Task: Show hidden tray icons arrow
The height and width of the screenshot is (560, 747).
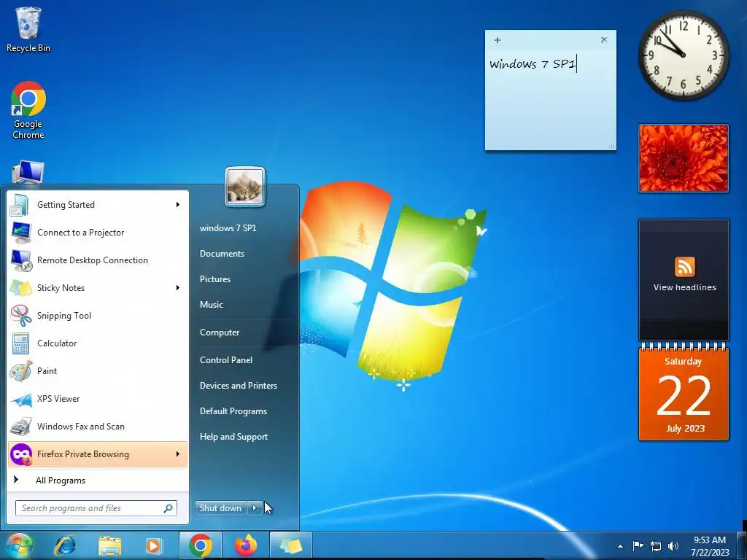Action: coord(620,546)
